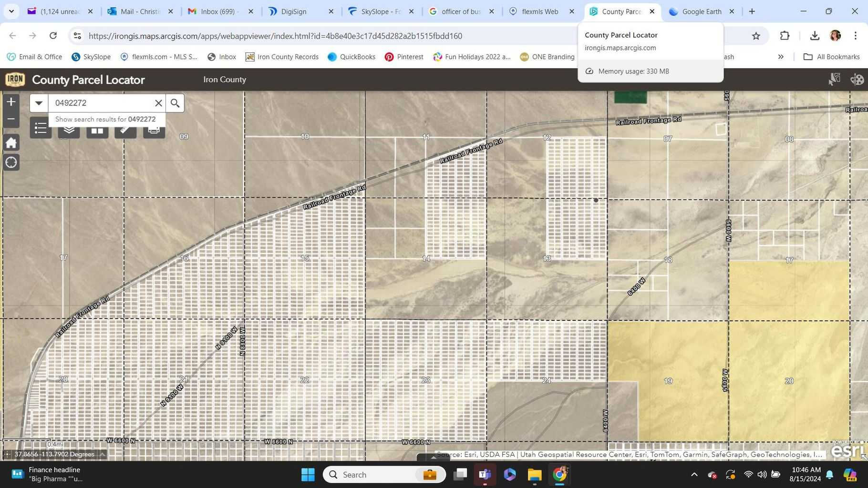Open File Explorer from the taskbar
Viewport: 868px width, 488px height.
534,475
